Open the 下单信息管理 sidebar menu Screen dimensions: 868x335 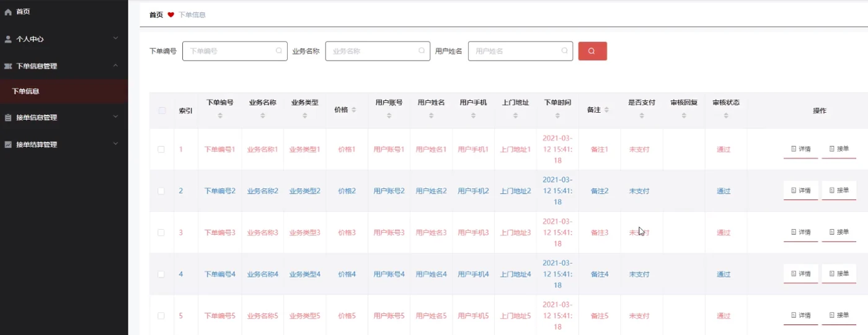pos(64,66)
